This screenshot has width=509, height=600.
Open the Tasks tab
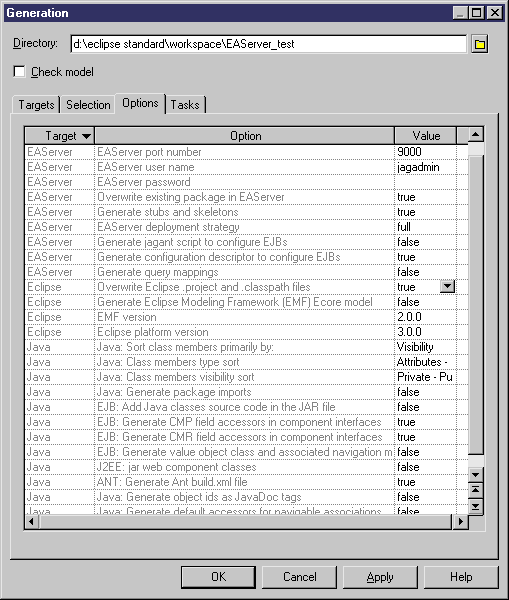coord(185,104)
